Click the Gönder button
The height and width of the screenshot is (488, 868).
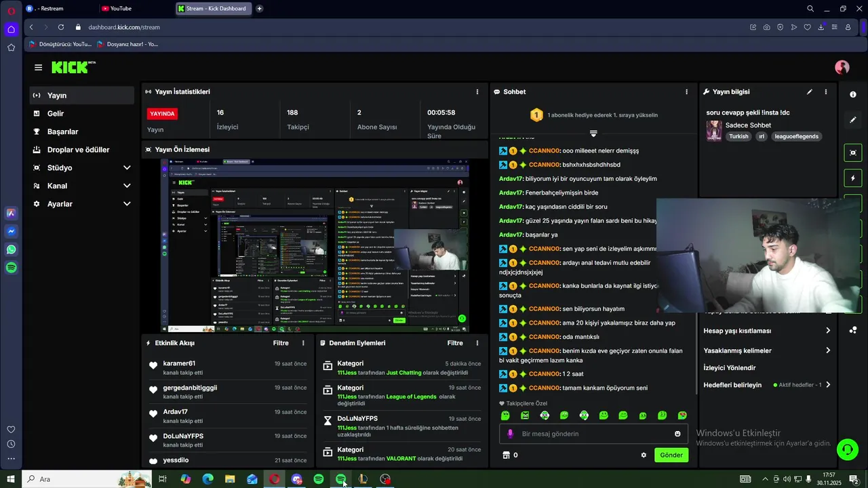tap(671, 455)
